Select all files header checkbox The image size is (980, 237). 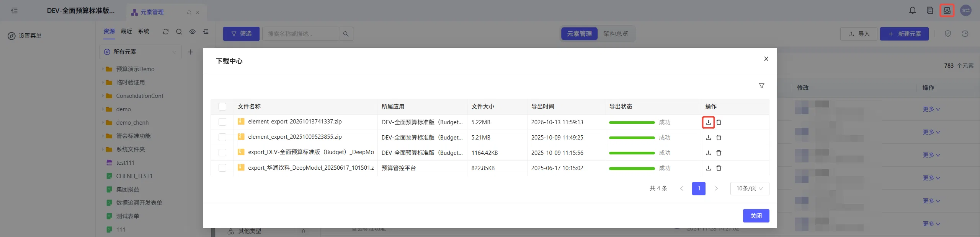click(x=222, y=107)
